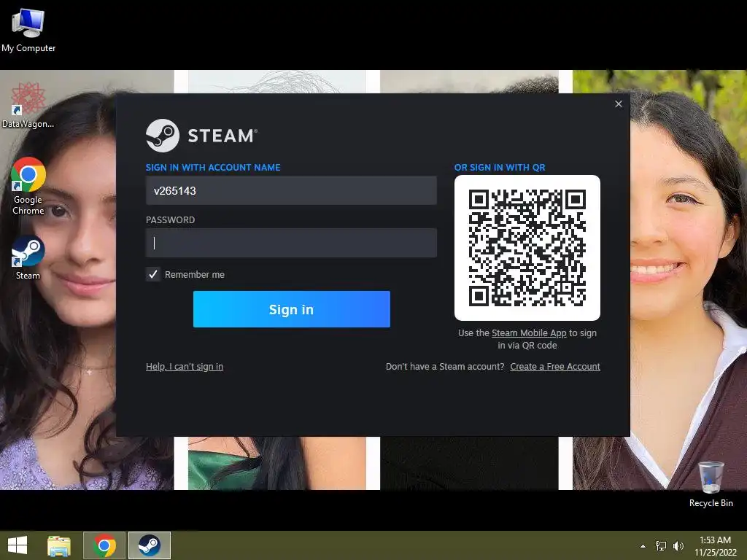The image size is (747, 560).
Task: Open File Explorer from the taskbar
Action: 59,545
